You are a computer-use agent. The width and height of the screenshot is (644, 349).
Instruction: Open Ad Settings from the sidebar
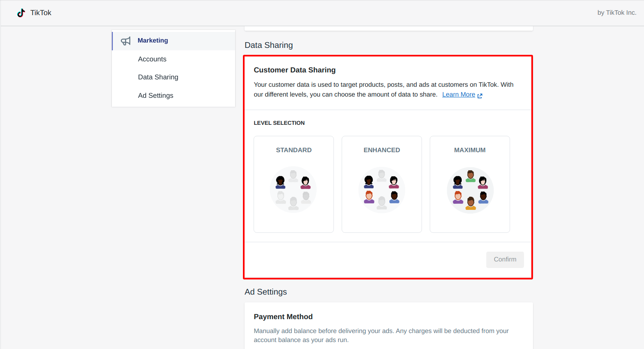156,96
